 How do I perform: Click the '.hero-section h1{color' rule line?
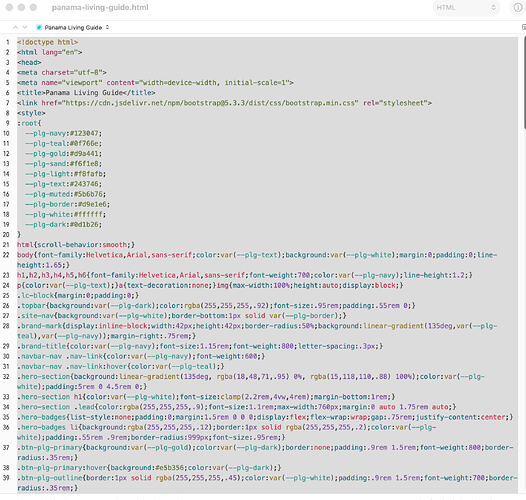206,397
